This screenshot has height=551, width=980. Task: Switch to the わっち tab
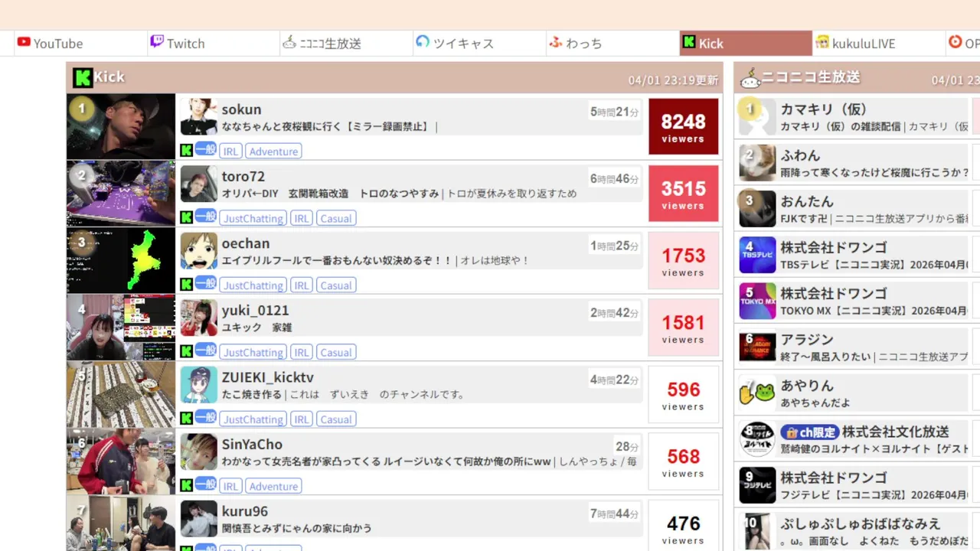[612, 44]
